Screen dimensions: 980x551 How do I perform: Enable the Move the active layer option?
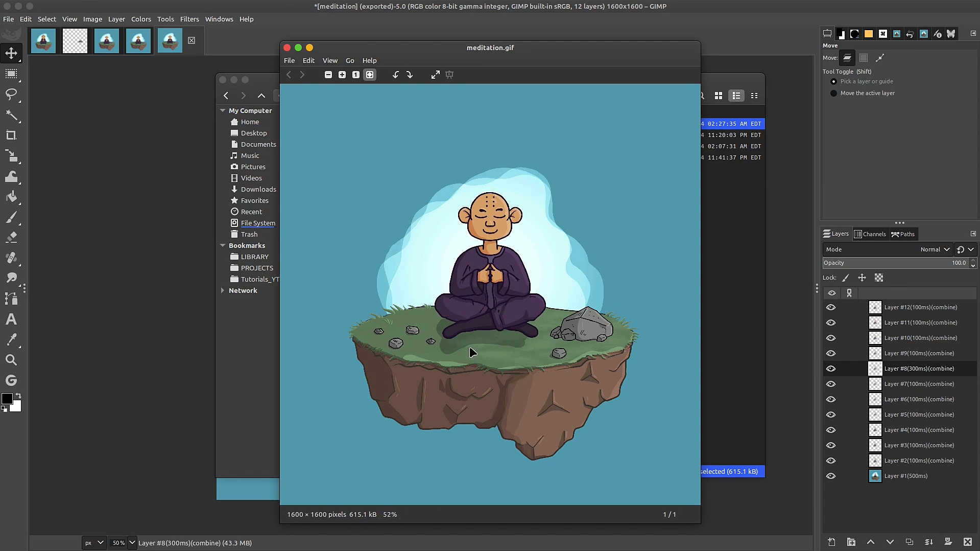(833, 93)
